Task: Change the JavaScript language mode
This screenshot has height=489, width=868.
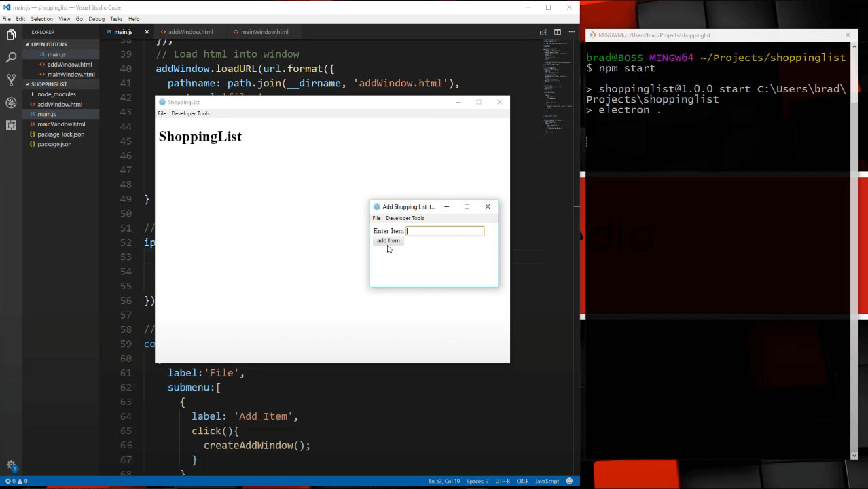Action: 547,481
